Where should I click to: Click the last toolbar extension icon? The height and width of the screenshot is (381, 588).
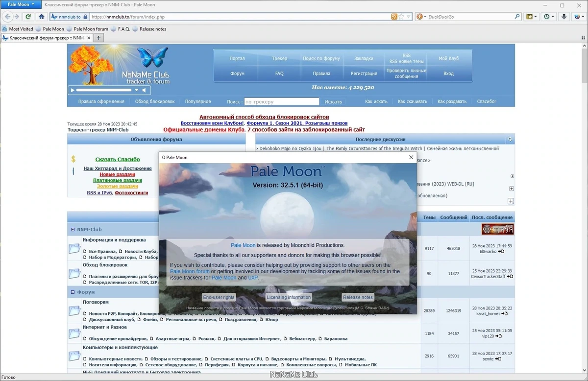(x=579, y=17)
